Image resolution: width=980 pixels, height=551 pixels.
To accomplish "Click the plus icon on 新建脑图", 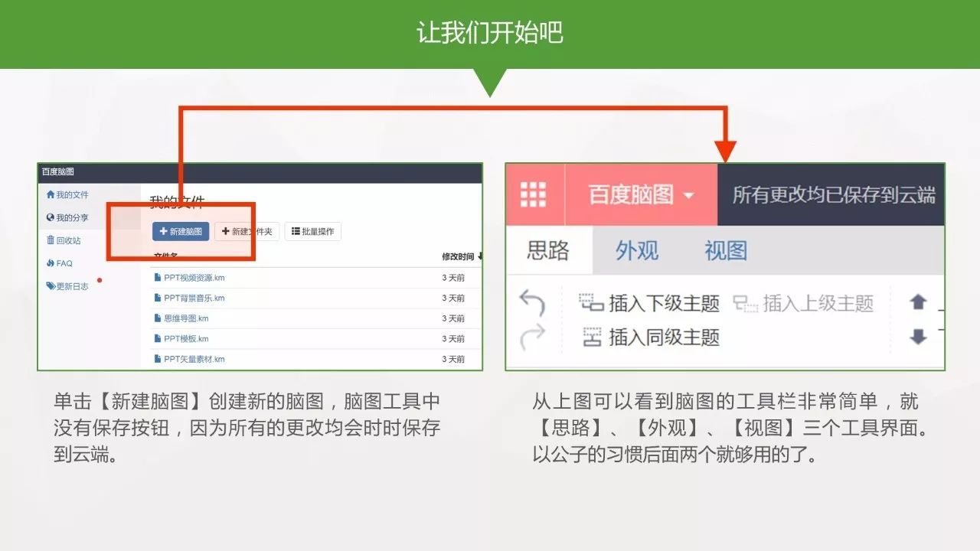I will point(163,232).
